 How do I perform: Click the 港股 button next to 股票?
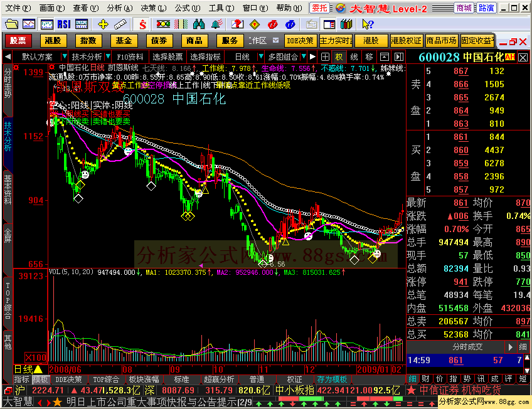[53, 41]
